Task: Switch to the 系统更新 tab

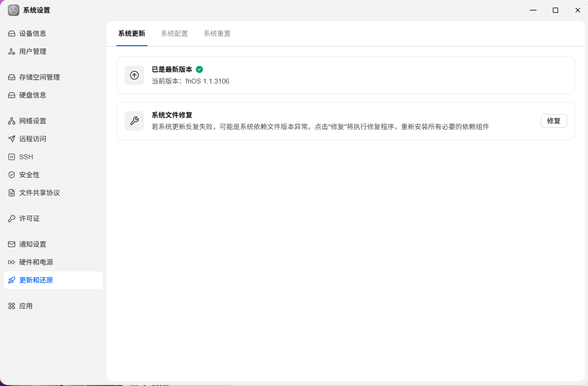Action: [x=131, y=34]
